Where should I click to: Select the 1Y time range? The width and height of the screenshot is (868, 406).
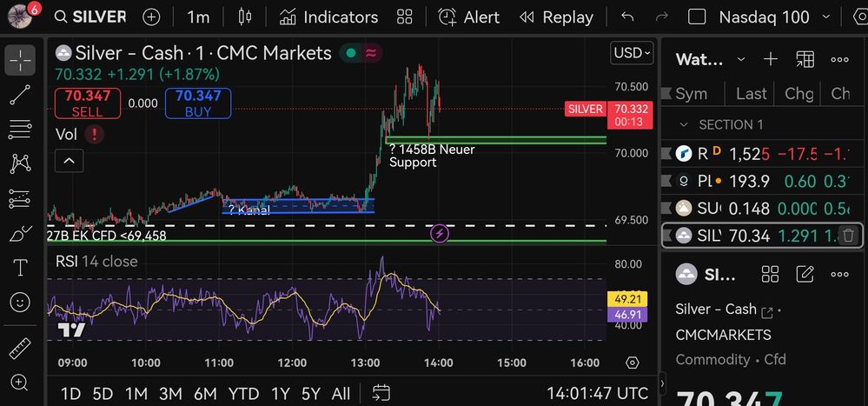tap(280, 394)
